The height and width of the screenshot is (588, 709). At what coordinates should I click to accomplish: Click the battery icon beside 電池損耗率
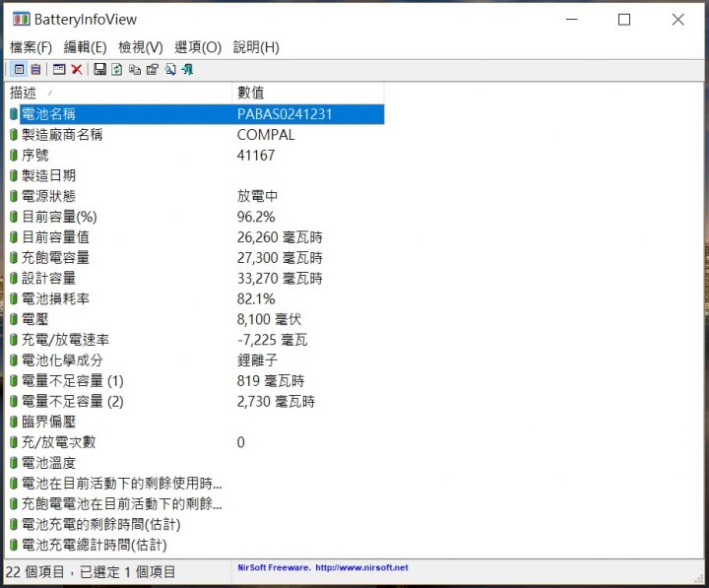pos(14,298)
